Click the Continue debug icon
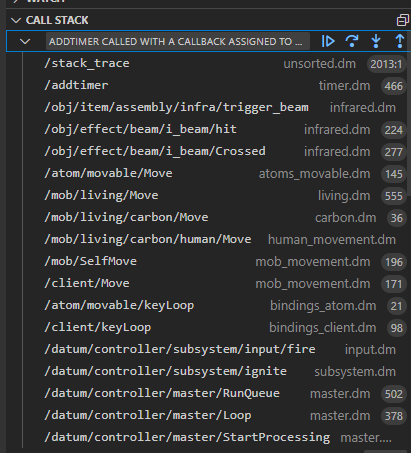The height and width of the screenshot is (453, 411). (x=328, y=41)
